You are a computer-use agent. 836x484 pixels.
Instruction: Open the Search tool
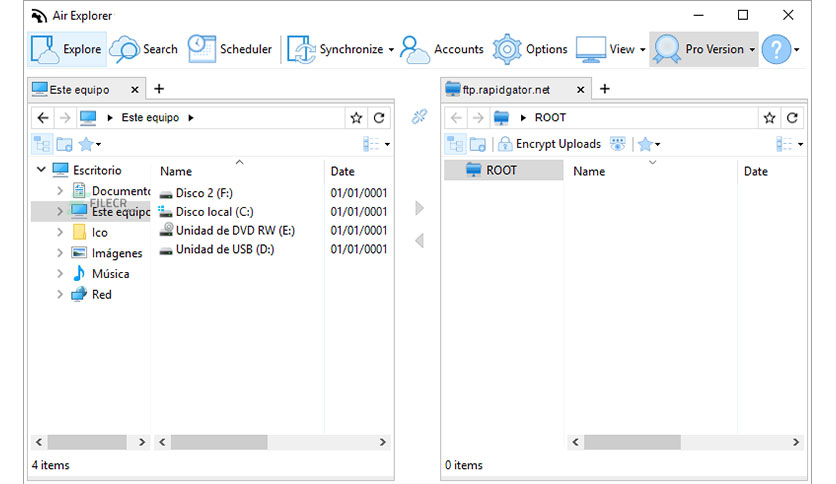[143, 49]
